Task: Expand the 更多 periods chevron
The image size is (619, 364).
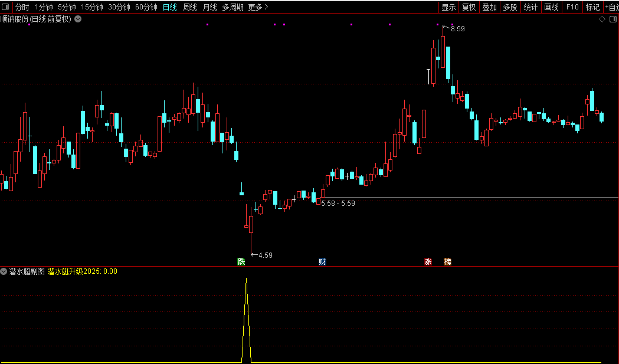Action: coord(267,7)
